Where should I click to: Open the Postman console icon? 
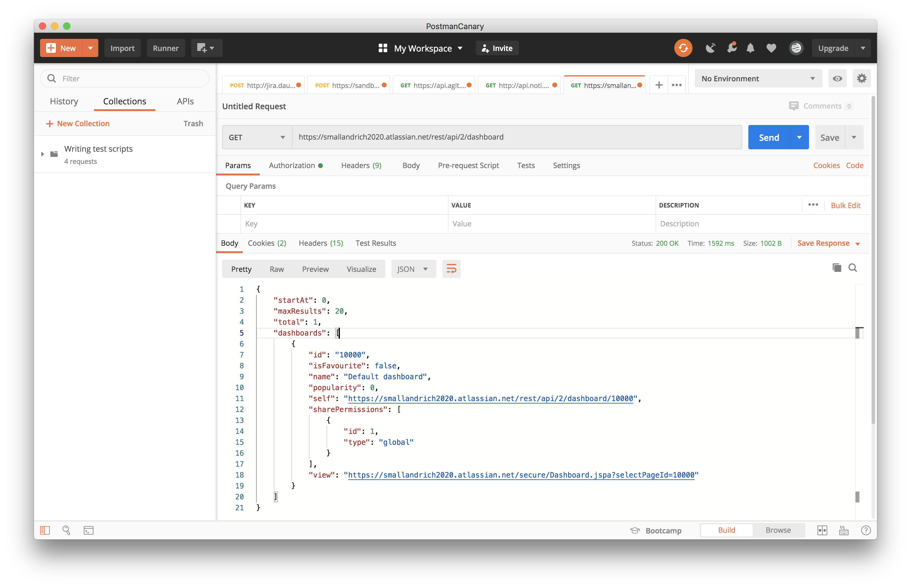point(89,530)
